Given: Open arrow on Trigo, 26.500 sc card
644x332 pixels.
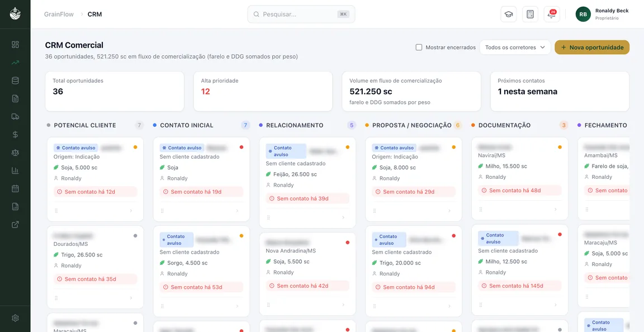Looking at the screenshot, I should click(x=131, y=298).
